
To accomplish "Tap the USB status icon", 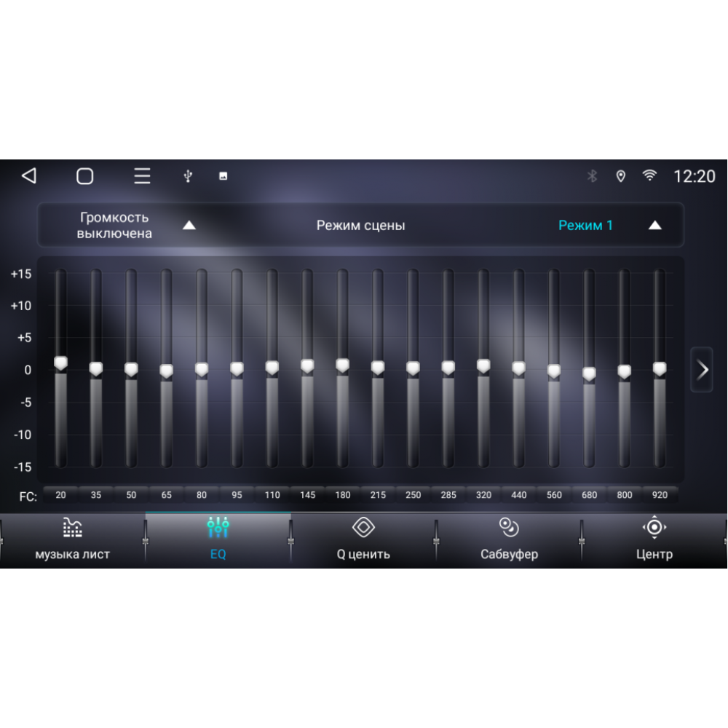I will coord(188,176).
